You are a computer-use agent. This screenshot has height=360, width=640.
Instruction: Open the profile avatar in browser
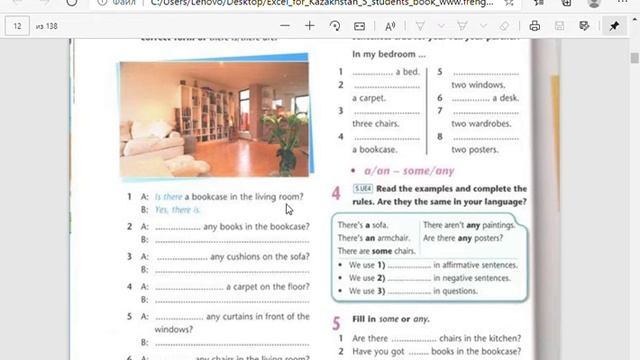(x=594, y=3)
